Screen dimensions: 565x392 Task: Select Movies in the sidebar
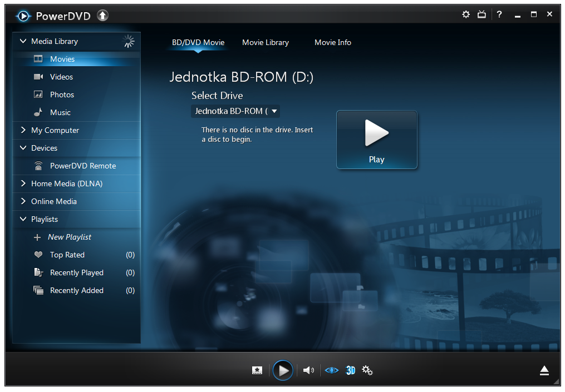(x=76, y=59)
